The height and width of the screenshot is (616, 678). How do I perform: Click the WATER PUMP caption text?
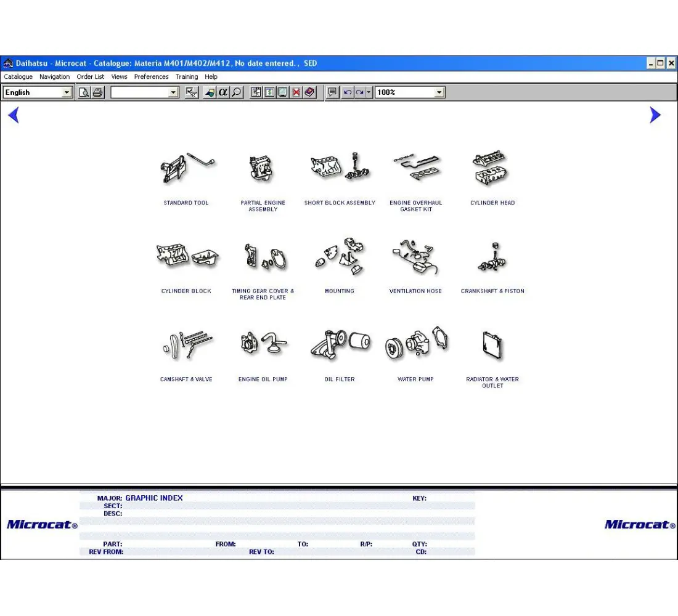point(415,379)
